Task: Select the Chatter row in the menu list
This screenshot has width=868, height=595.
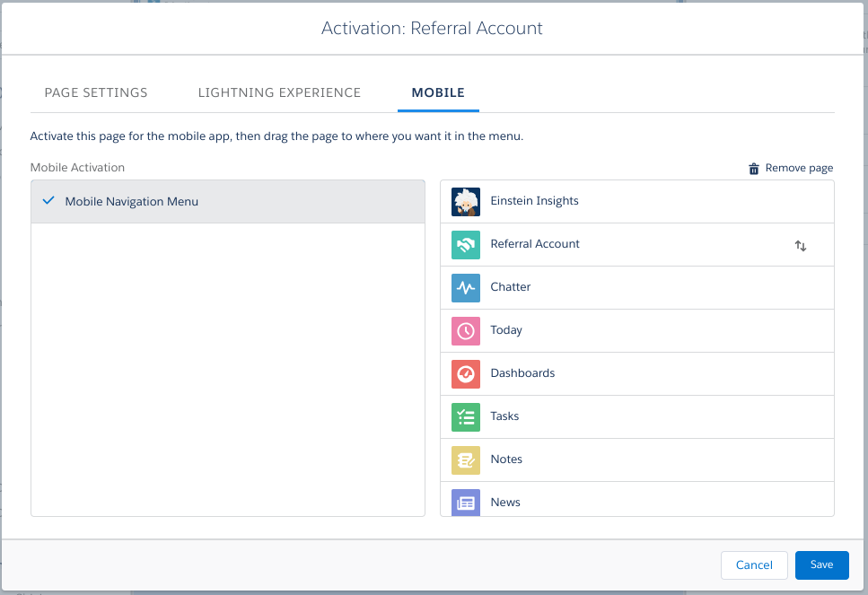Action: pyautogui.click(x=628, y=287)
